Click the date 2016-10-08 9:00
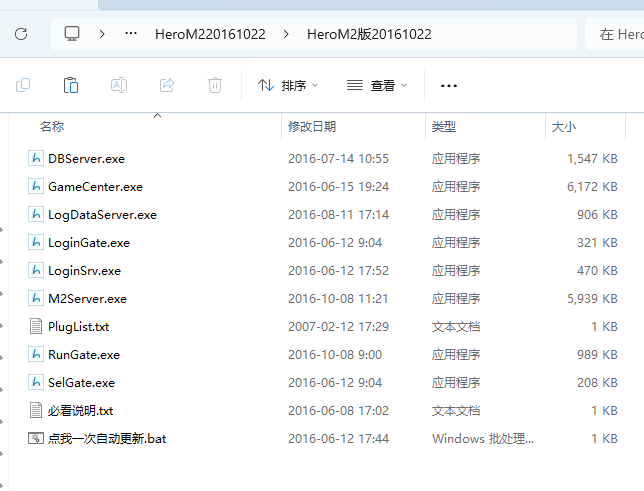The image size is (644, 491). click(335, 355)
